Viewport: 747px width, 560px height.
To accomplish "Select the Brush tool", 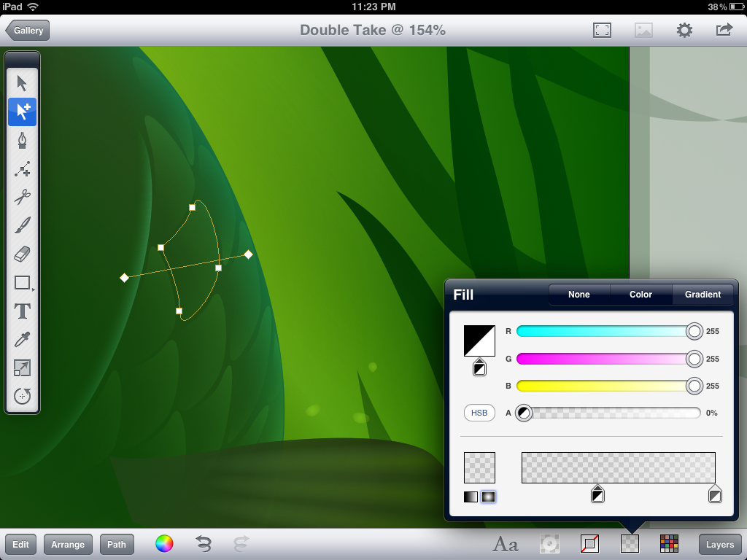I will point(23,225).
